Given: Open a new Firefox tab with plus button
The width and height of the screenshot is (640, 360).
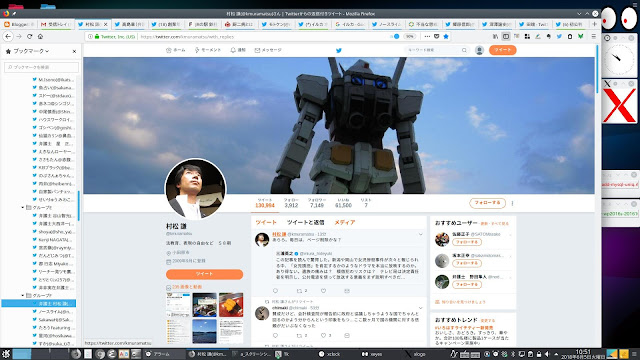Looking at the screenshot, I should (x=594, y=24).
